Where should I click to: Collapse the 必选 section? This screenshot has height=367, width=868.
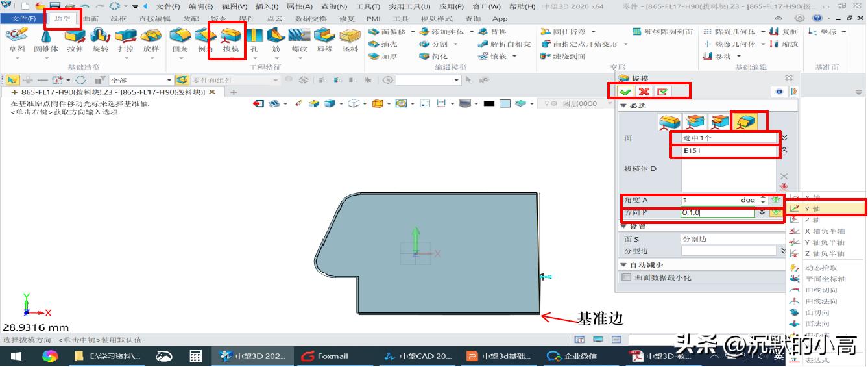click(x=623, y=106)
